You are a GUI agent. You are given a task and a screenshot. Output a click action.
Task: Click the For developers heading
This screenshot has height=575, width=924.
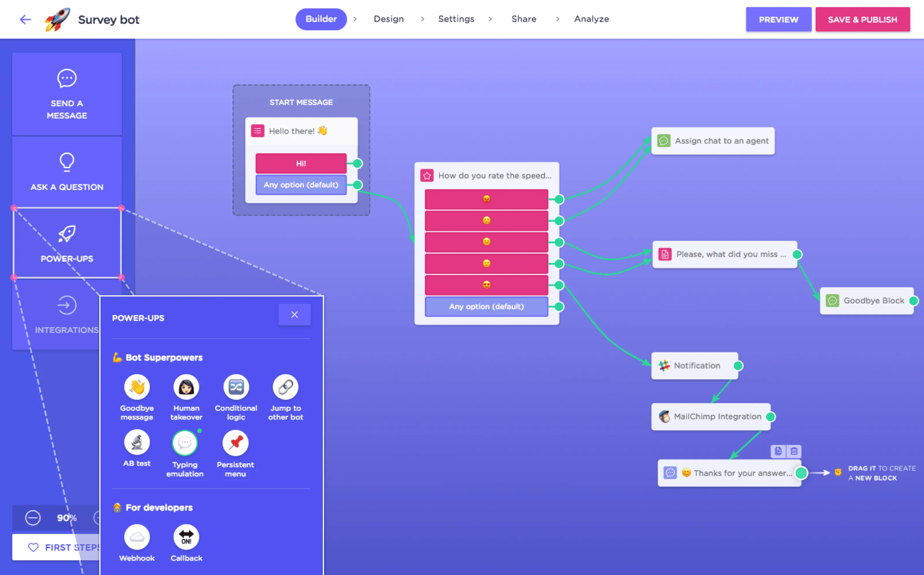[x=159, y=507]
